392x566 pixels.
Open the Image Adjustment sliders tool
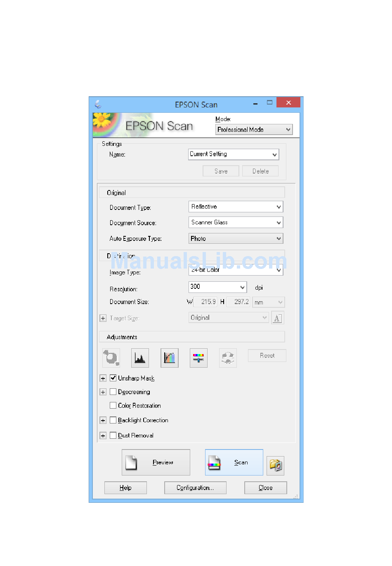(x=198, y=358)
